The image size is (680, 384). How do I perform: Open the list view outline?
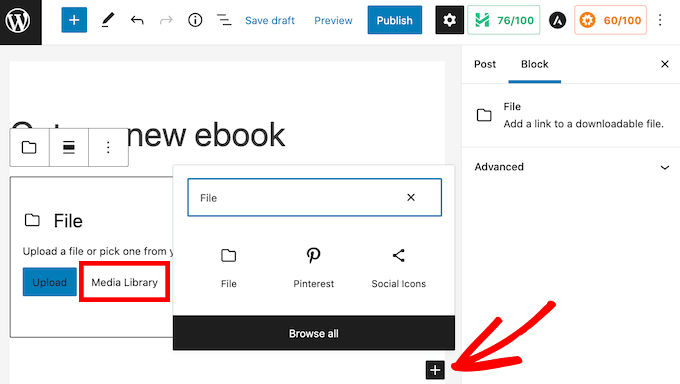coord(224,20)
